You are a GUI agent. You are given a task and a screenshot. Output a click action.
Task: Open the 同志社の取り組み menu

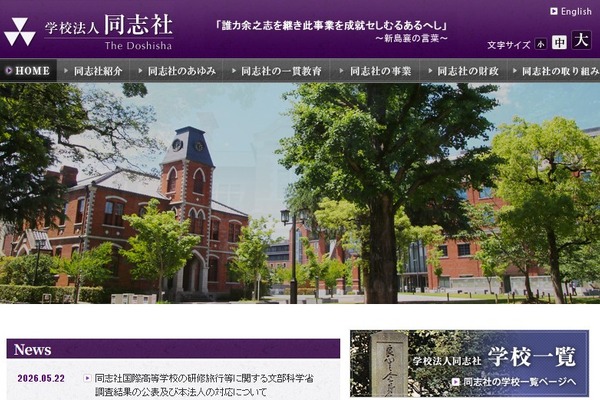click(x=554, y=71)
